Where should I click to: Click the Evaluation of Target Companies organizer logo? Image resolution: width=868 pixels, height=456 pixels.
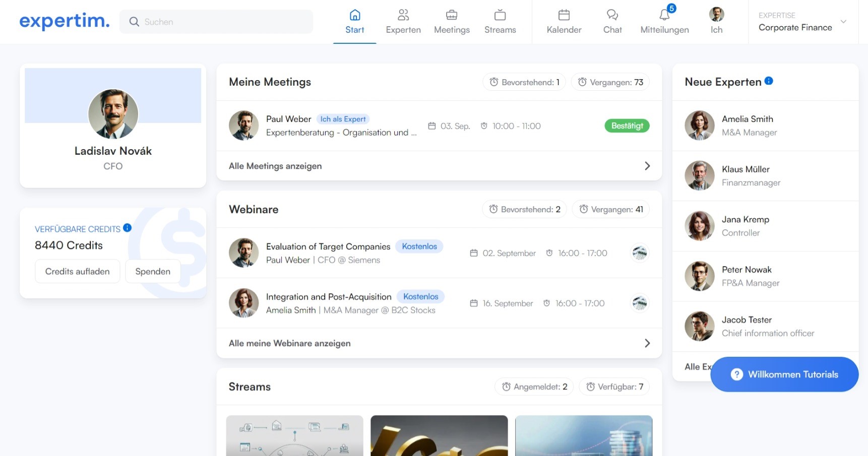click(640, 253)
